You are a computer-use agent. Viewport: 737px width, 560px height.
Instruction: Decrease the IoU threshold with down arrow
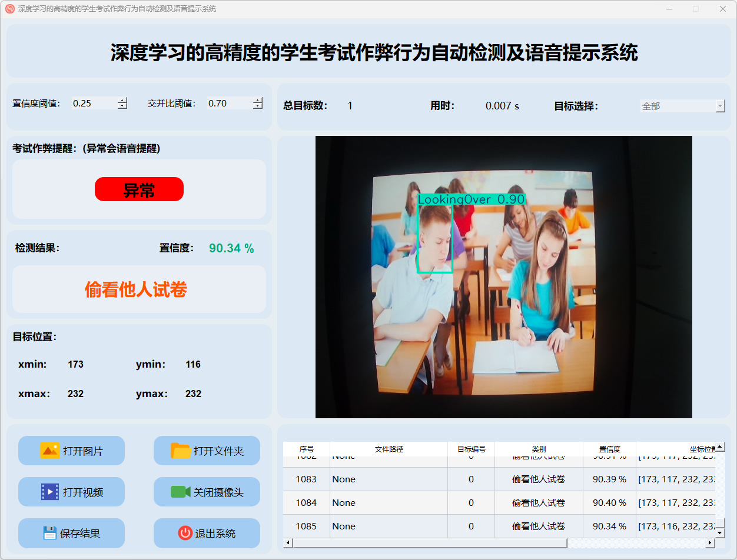pyautogui.click(x=257, y=106)
